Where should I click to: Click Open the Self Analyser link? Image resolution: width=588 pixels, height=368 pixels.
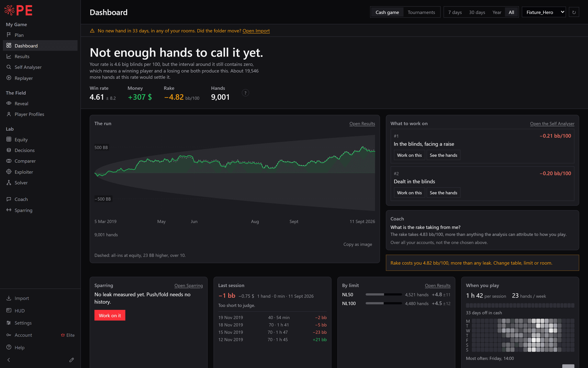(552, 124)
